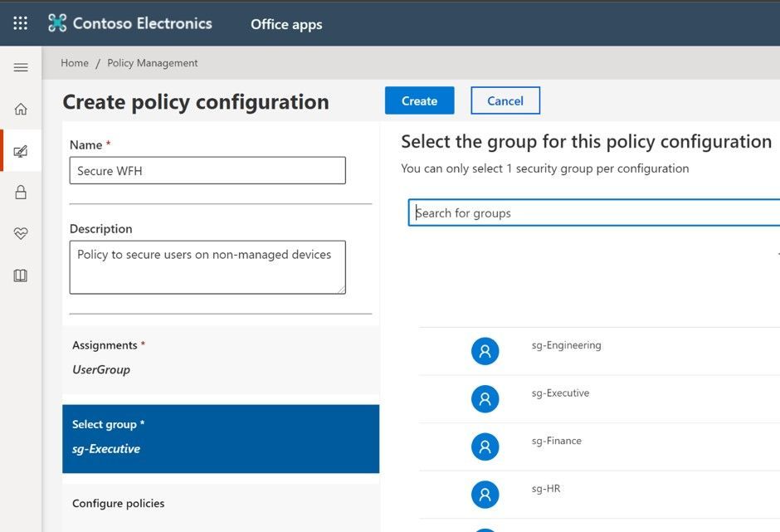Open the health heart sidebar icon
780x532 pixels.
point(21,234)
